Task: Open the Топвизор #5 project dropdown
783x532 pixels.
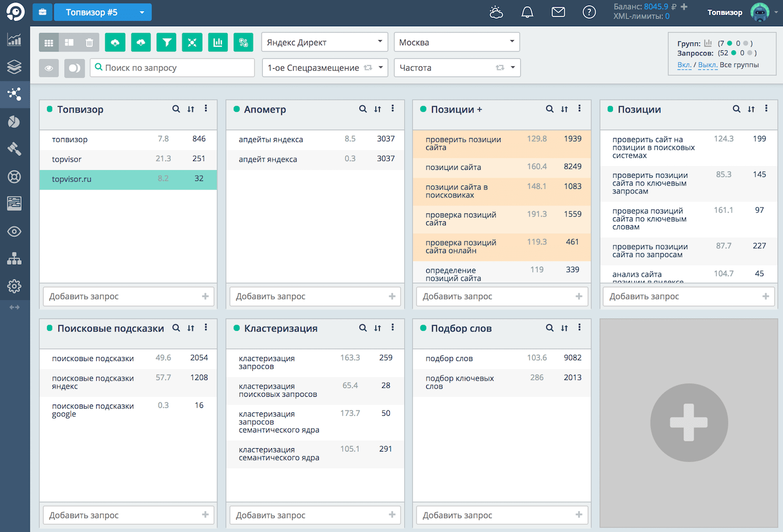Action: (x=102, y=12)
